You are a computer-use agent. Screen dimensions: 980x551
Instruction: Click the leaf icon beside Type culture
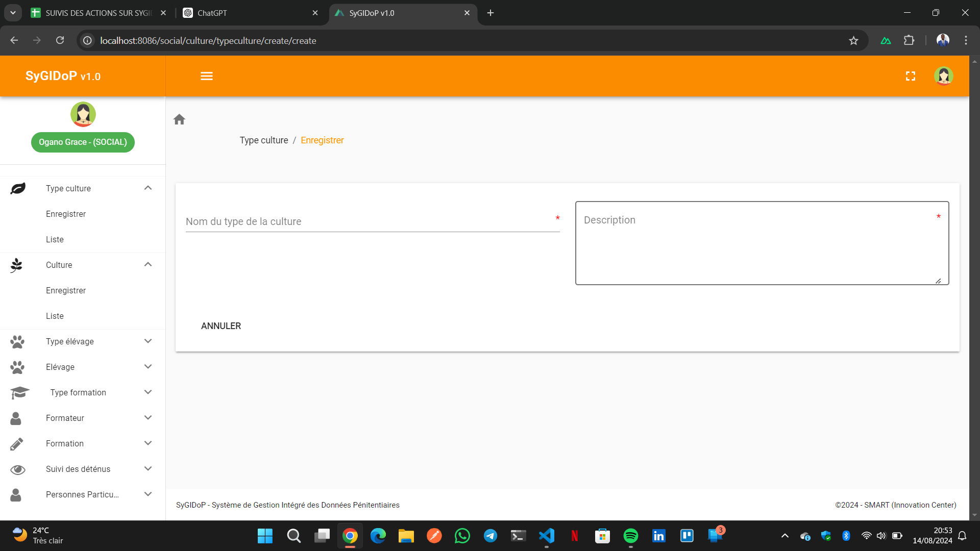17,188
